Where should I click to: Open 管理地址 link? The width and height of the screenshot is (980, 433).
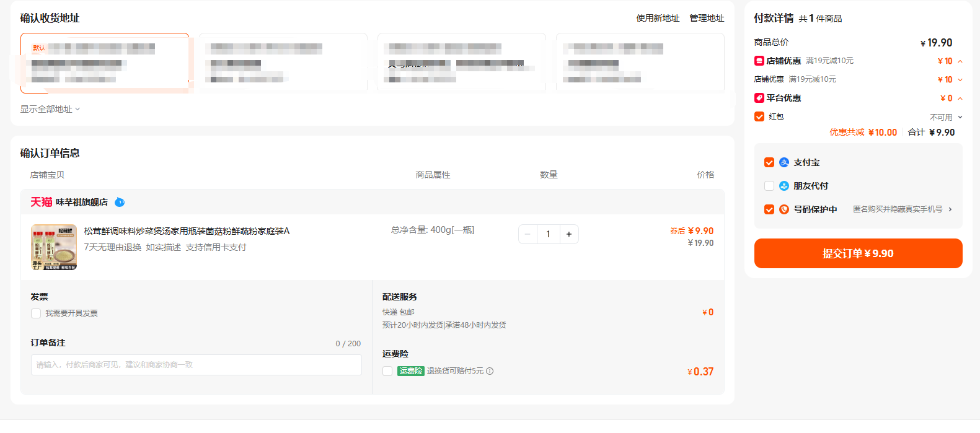click(x=707, y=18)
